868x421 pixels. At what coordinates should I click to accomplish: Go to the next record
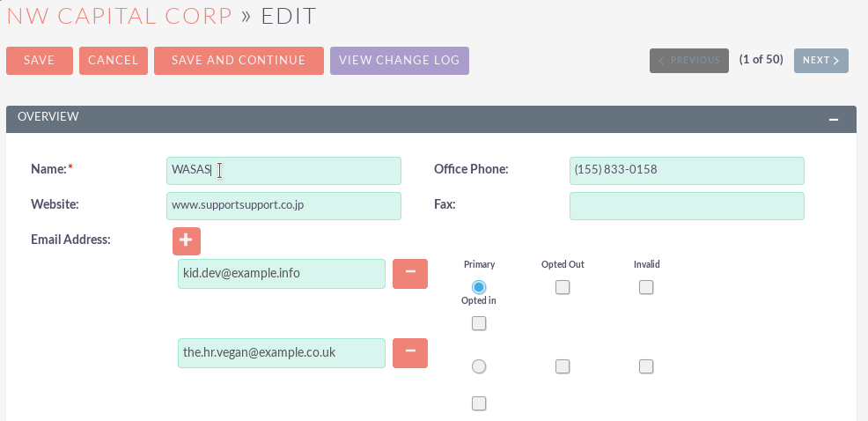[820, 61]
